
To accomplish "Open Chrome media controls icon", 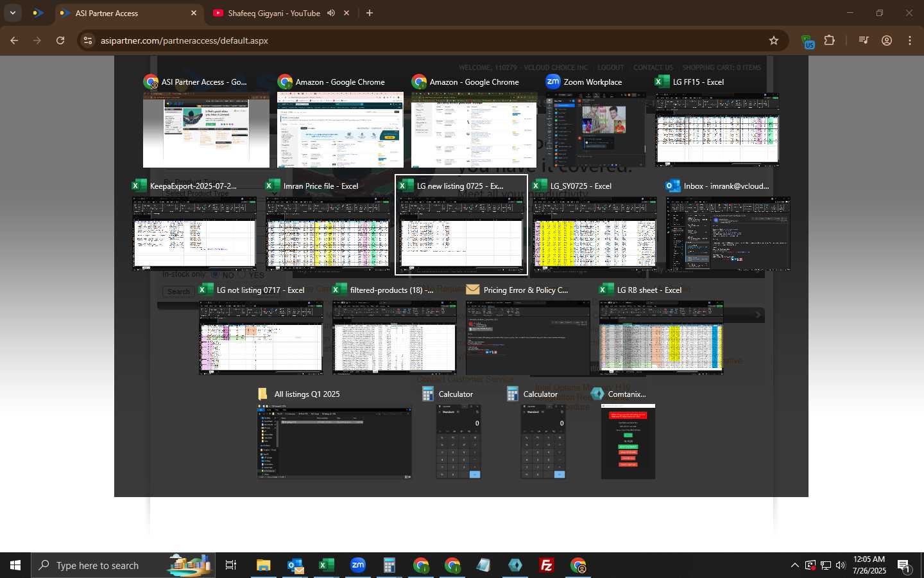I will pyautogui.click(x=864, y=40).
